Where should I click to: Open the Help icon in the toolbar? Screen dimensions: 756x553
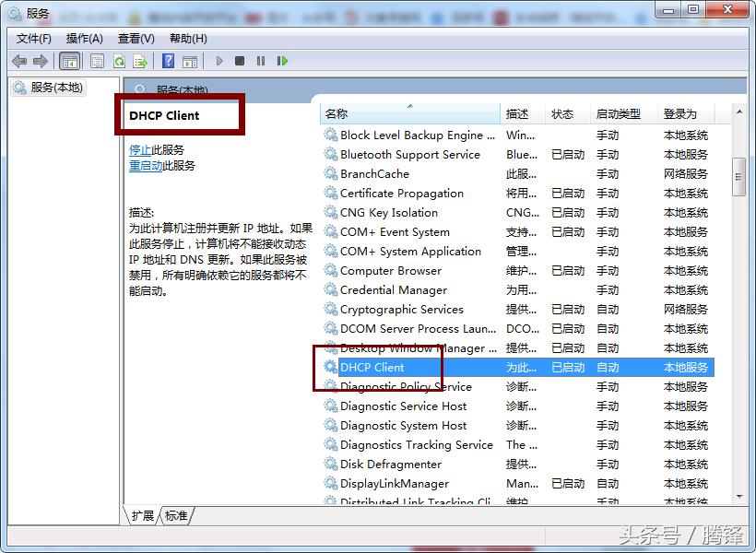[x=170, y=61]
